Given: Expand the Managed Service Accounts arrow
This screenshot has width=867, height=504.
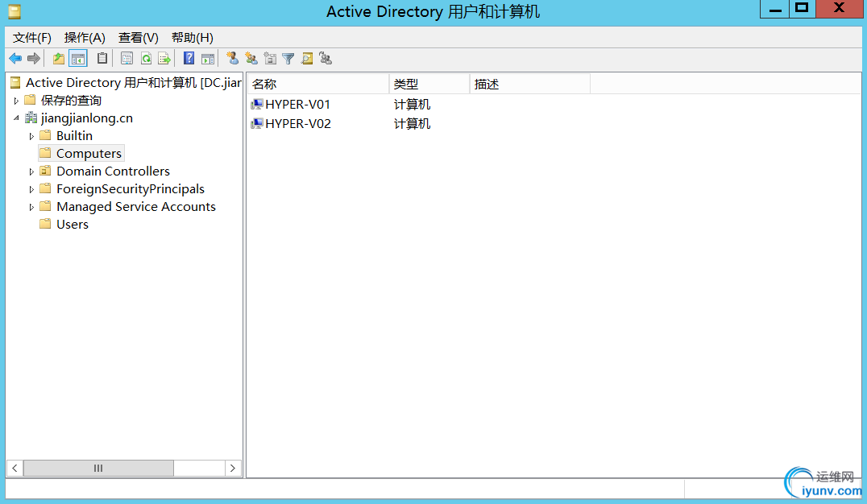Looking at the screenshot, I should point(31,207).
